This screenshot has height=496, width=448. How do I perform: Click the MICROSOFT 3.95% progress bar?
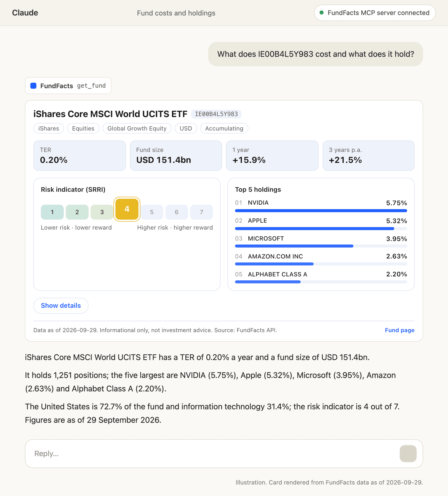(321, 246)
